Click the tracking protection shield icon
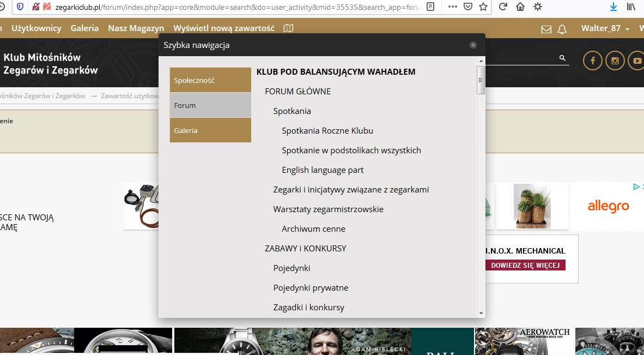Screen dimensions: 644x355 tap(20, 7)
